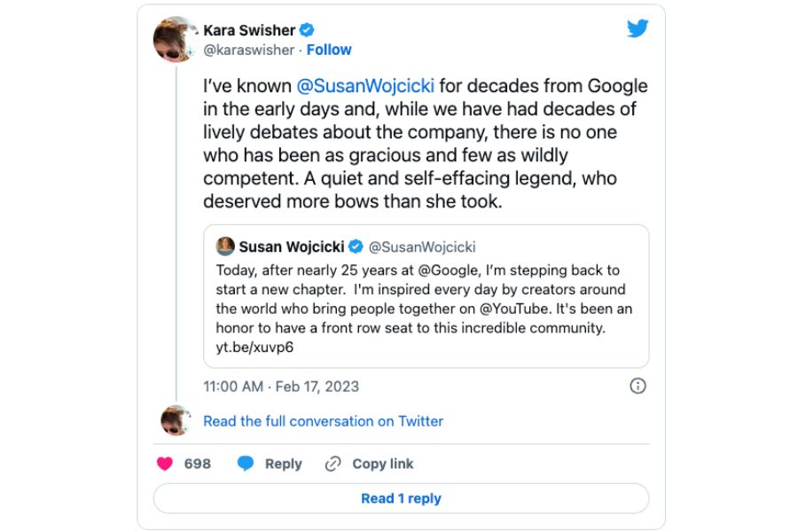
Task: Click the Kara Swisher display name
Action: 249,30
